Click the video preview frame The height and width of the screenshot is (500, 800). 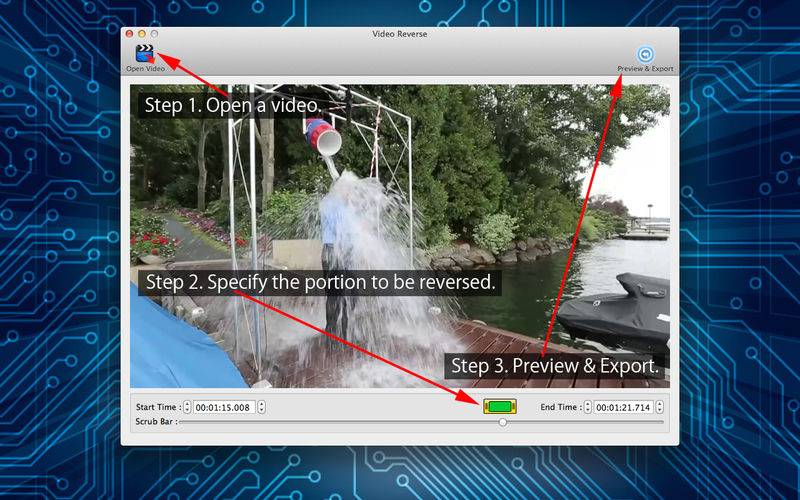tap(399, 236)
